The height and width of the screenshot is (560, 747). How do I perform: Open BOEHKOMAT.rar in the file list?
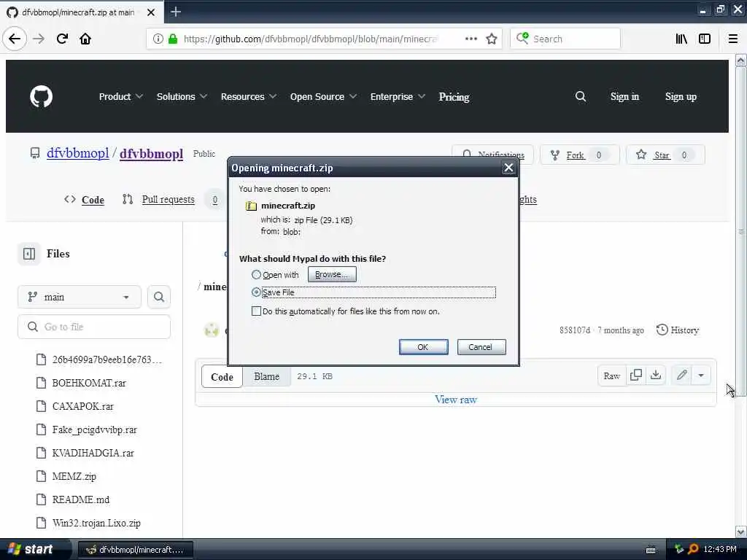pos(89,383)
